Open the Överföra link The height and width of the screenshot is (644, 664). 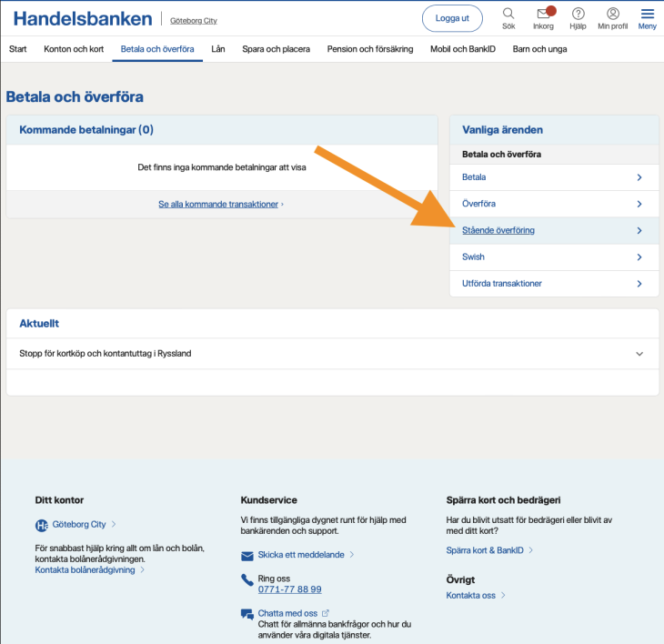pos(478,204)
